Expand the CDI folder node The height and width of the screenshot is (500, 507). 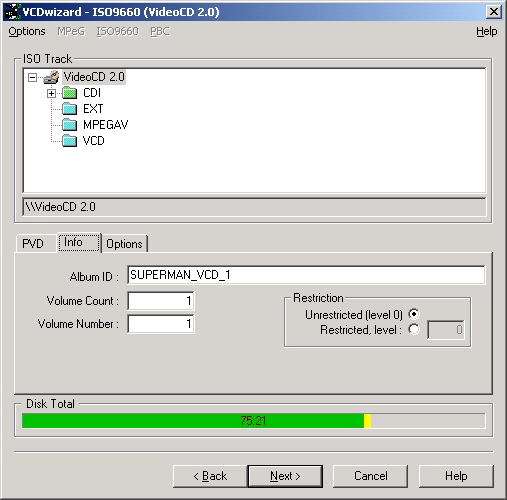[x=51, y=93]
